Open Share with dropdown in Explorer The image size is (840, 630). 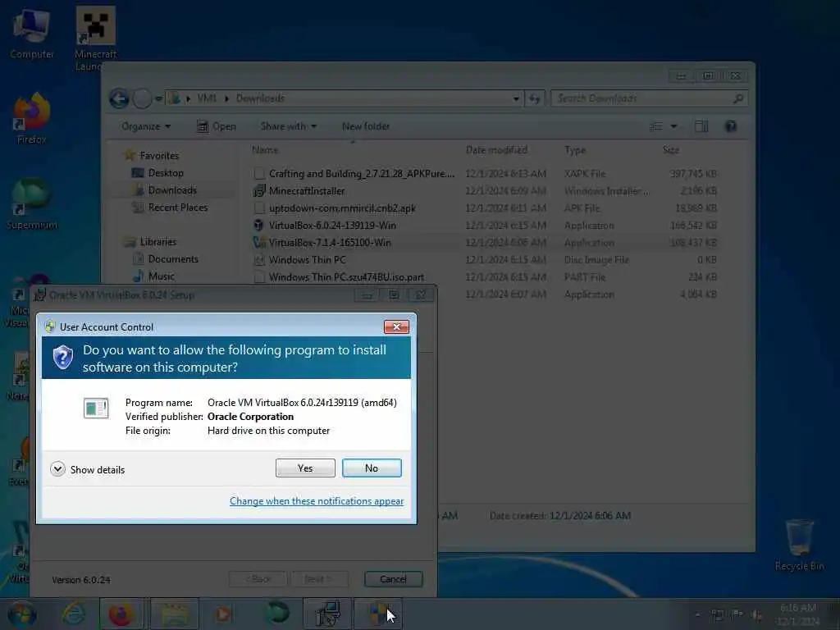click(288, 126)
